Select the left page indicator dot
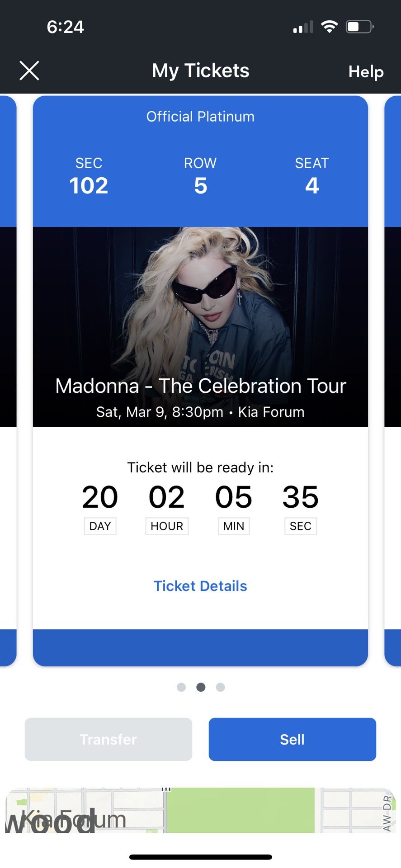The width and height of the screenshot is (401, 868). pos(181,687)
